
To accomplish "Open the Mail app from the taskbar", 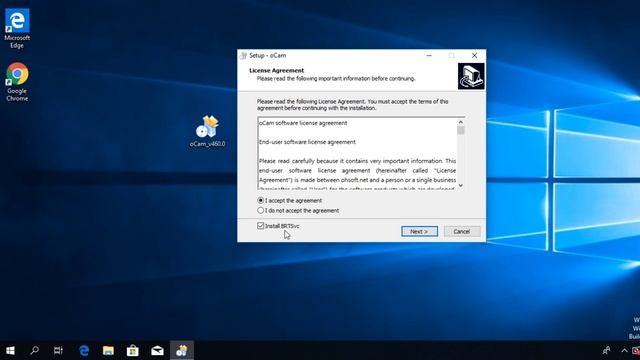I will (157, 350).
